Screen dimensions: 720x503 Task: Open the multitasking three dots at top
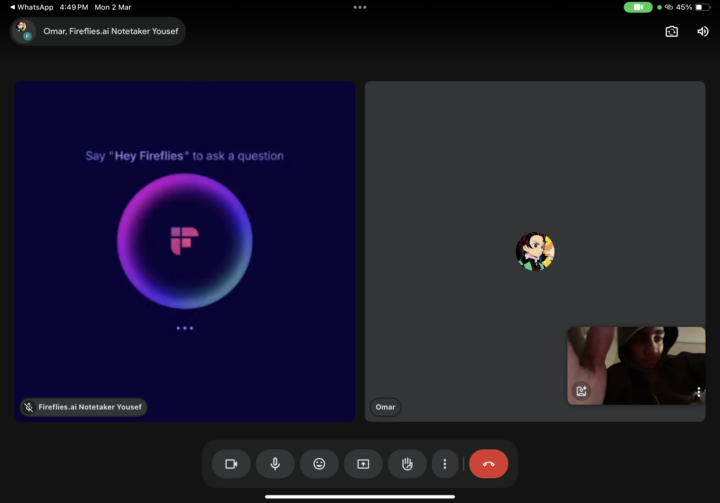[360, 7]
